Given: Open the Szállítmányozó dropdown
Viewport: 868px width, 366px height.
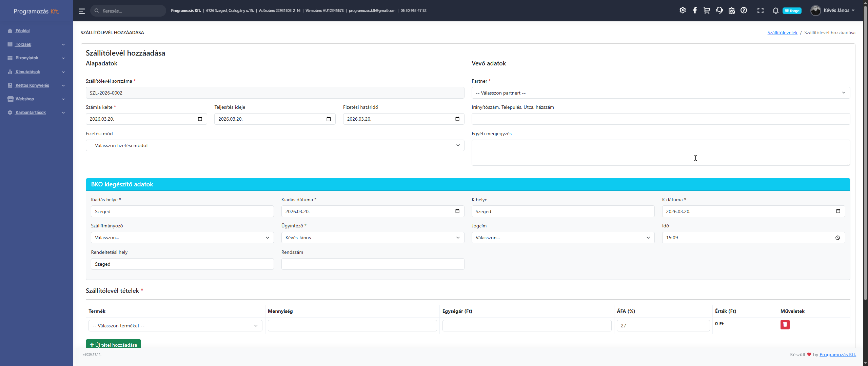Looking at the screenshot, I should (182, 238).
